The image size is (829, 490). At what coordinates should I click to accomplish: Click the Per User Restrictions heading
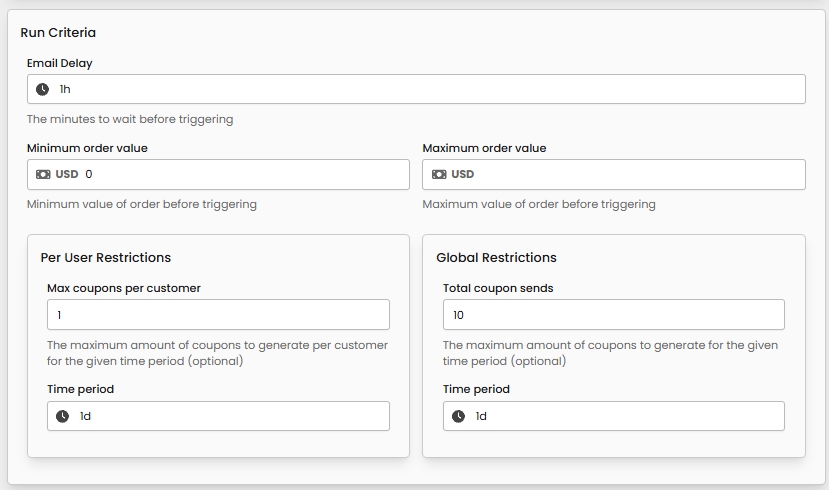pyautogui.click(x=106, y=257)
